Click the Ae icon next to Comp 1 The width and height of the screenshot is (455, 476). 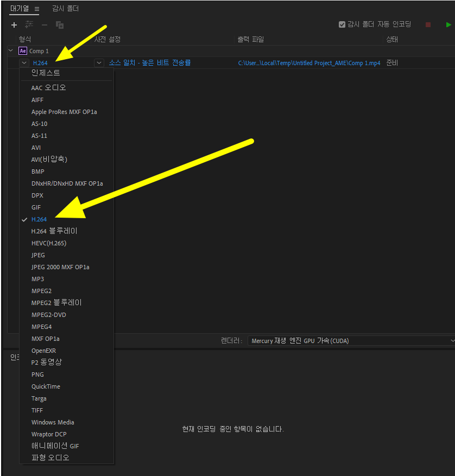pos(23,50)
